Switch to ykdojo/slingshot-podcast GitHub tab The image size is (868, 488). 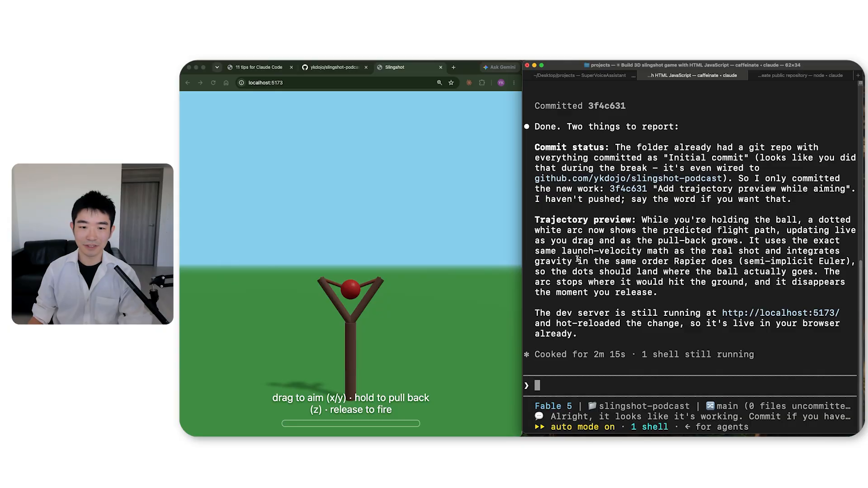[x=335, y=67]
